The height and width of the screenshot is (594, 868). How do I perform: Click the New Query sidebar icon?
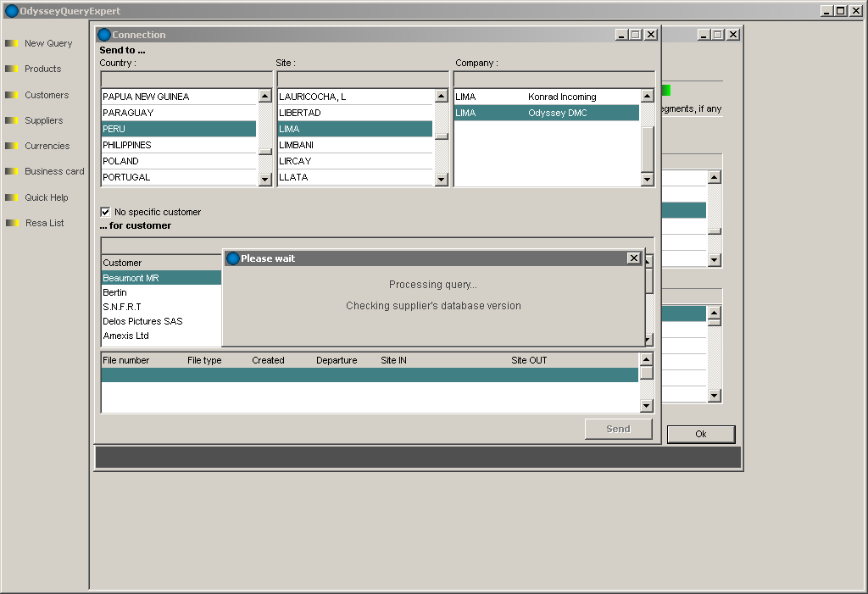(11, 43)
